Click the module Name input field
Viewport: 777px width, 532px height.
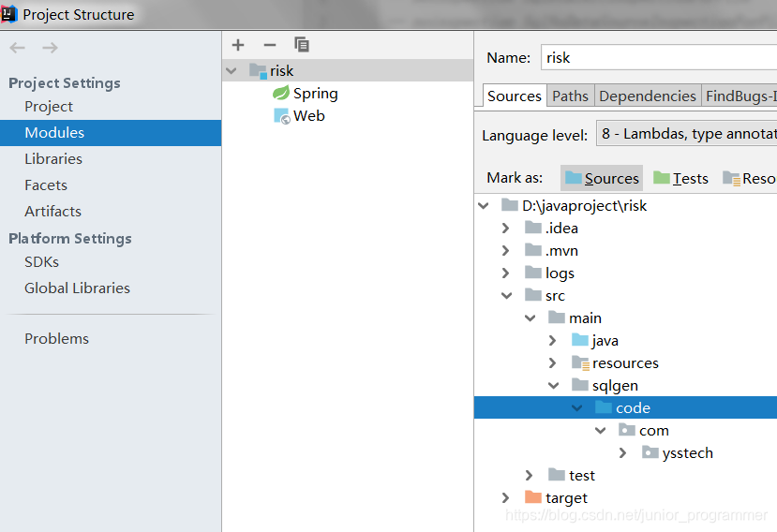point(659,57)
